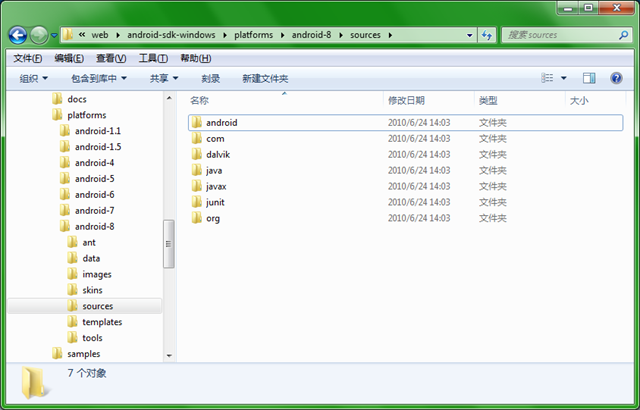Open the view options dropdown arrow
Viewport: 640px width, 410px height.
(563, 78)
